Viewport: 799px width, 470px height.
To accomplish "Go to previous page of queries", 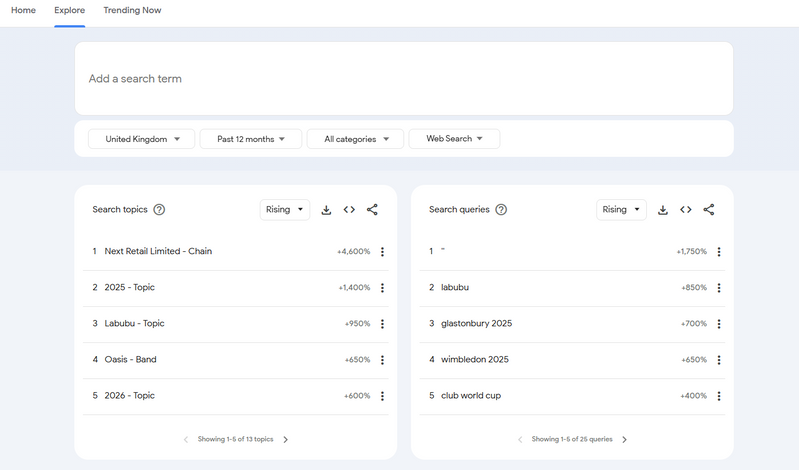I will 520,439.
